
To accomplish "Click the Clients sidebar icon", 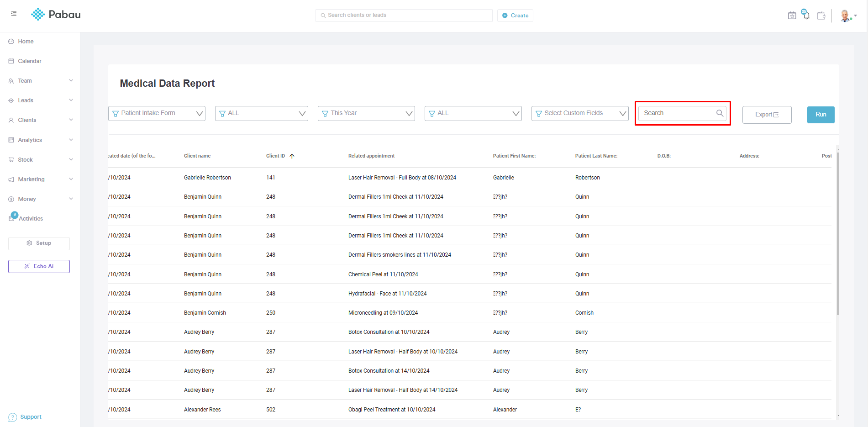I will click(x=11, y=120).
